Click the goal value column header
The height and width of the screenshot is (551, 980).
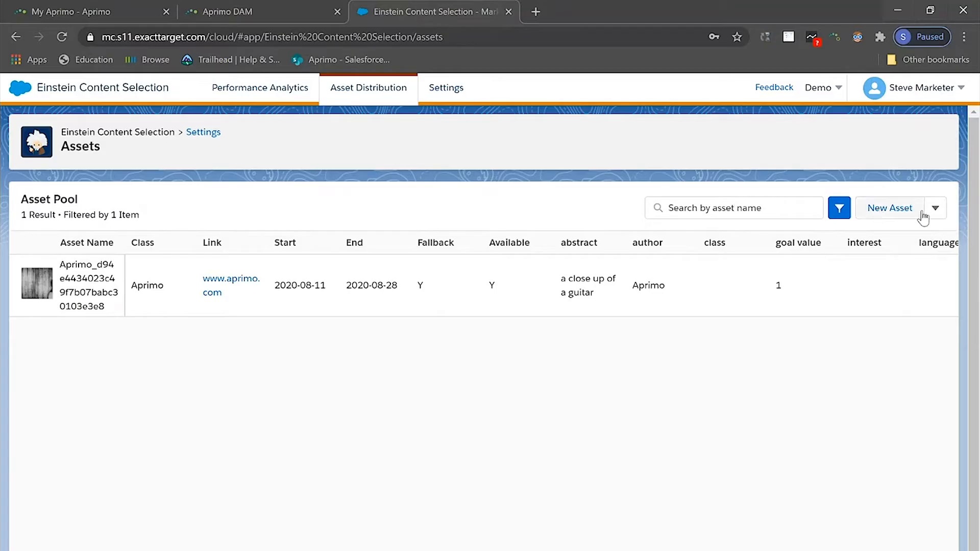[798, 243]
